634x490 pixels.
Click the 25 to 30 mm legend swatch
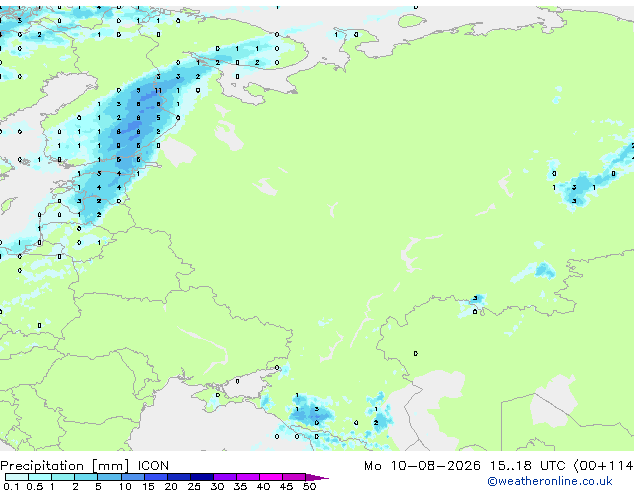202,477
